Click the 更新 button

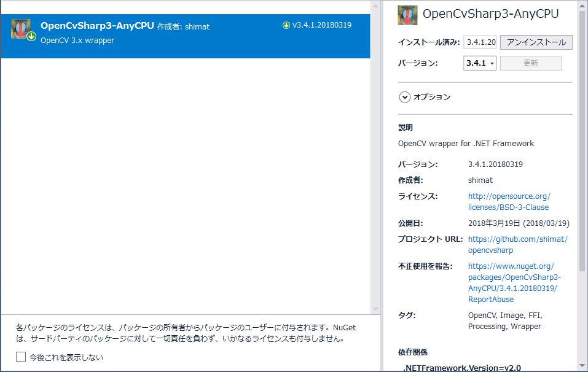(531, 63)
